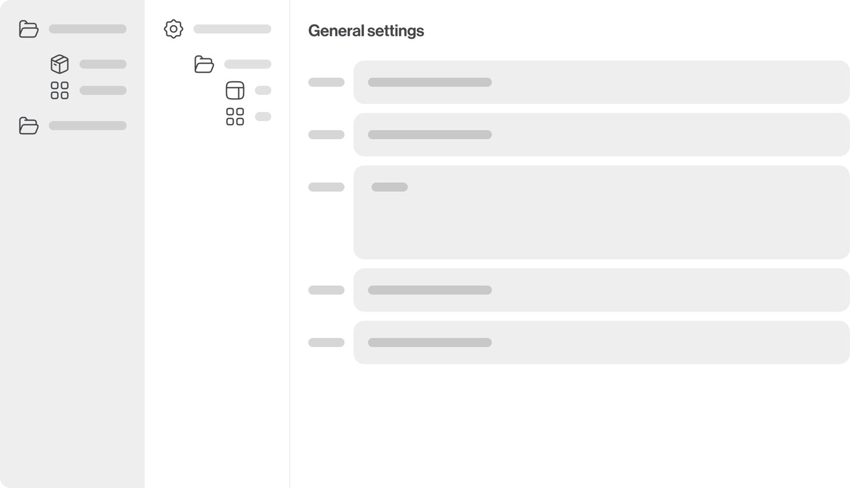This screenshot has width=868, height=488.
Task: Select the label bar beside the top-left folder
Action: click(x=87, y=29)
